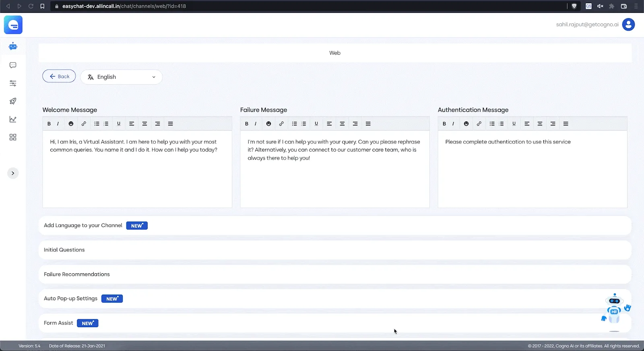Open the user profile avatar
The height and width of the screenshot is (351, 644).
pyautogui.click(x=628, y=25)
